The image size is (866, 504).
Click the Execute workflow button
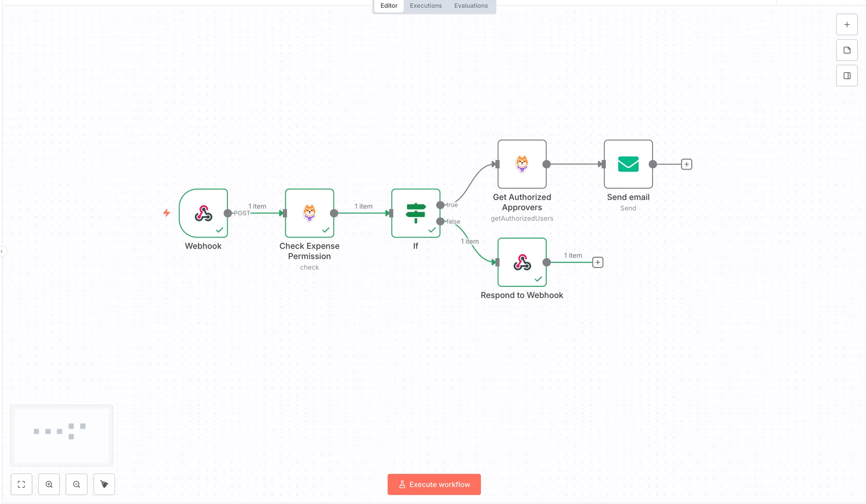434,485
